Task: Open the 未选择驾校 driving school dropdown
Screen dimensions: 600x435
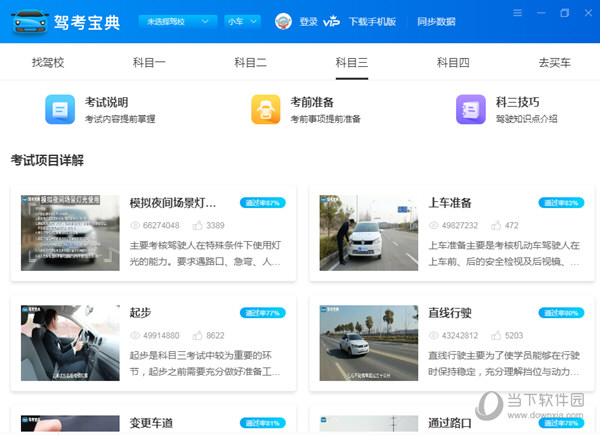Action: coord(178,21)
